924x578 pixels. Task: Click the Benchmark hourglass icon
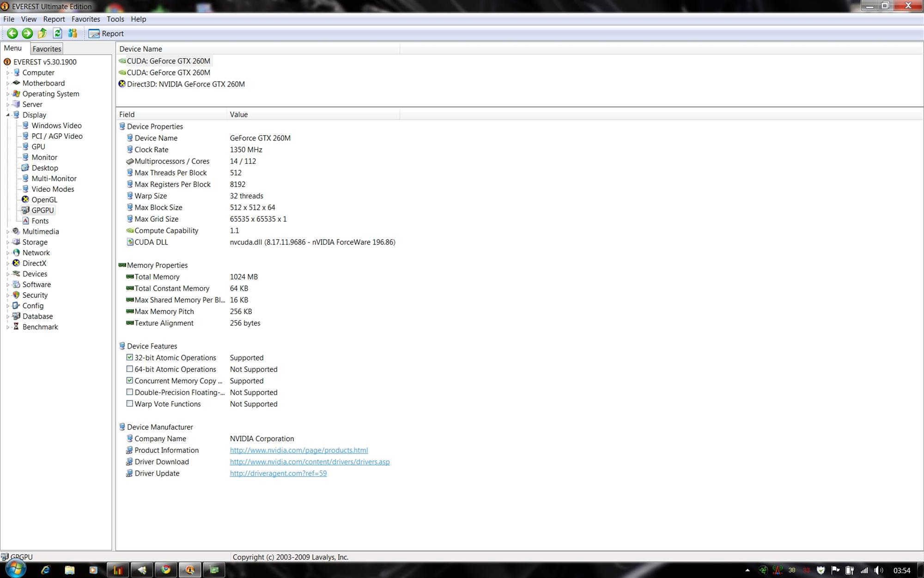16,327
